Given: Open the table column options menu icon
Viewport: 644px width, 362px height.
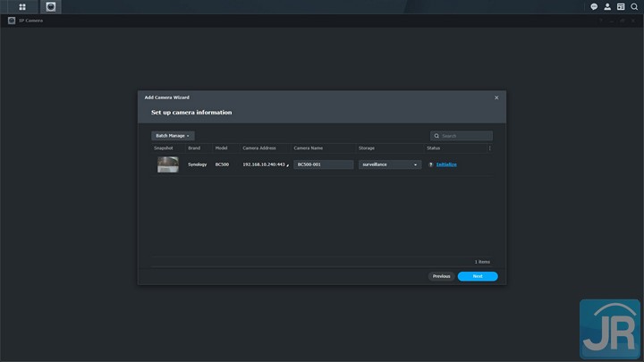Looking at the screenshot, I should [x=489, y=147].
